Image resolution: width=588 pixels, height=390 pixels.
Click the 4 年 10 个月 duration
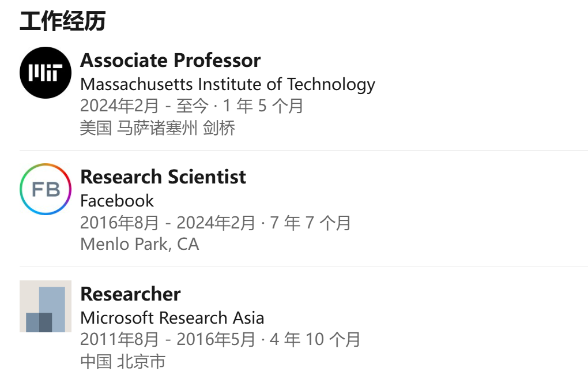315,340
